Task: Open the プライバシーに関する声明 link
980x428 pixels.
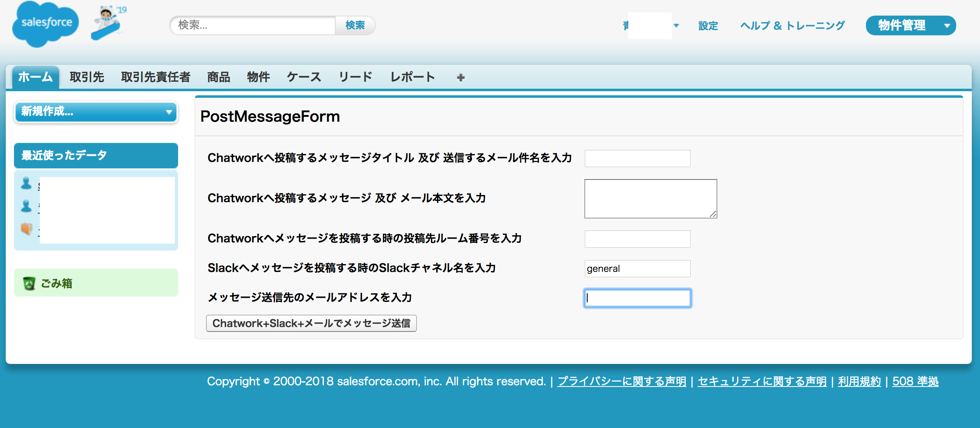Action: (622, 381)
